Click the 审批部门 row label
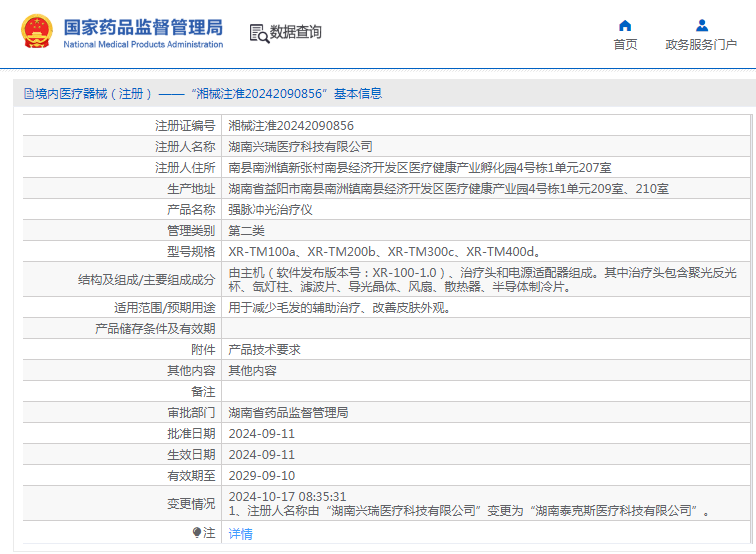The width and height of the screenshot is (756, 554). click(x=191, y=413)
